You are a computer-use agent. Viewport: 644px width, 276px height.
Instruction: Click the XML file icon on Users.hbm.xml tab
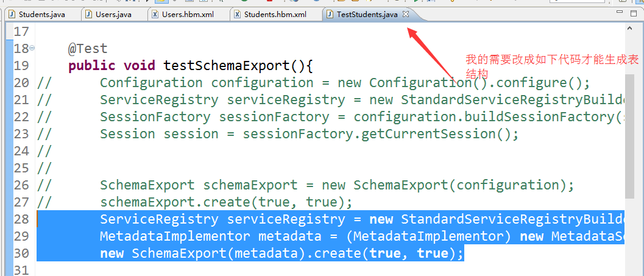coord(155,15)
